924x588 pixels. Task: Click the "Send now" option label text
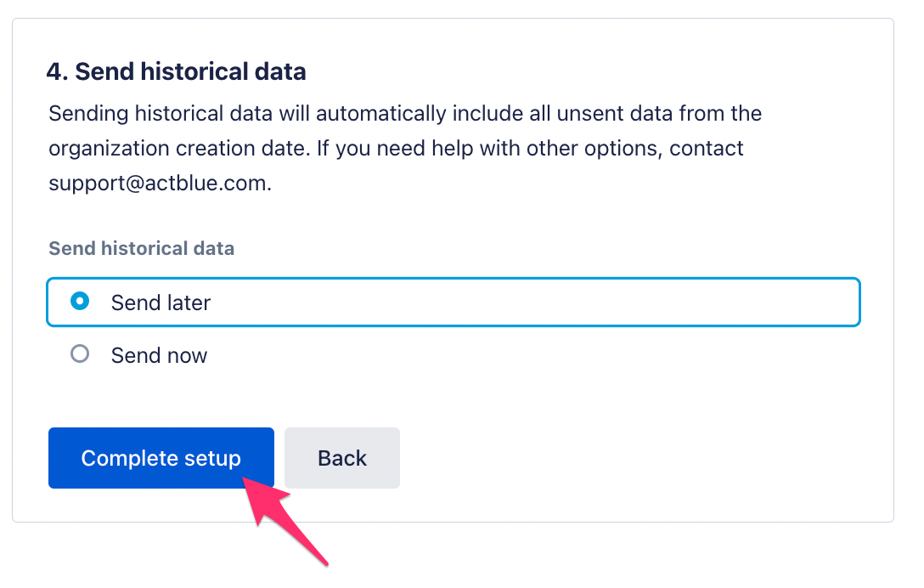(x=159, y=356)
